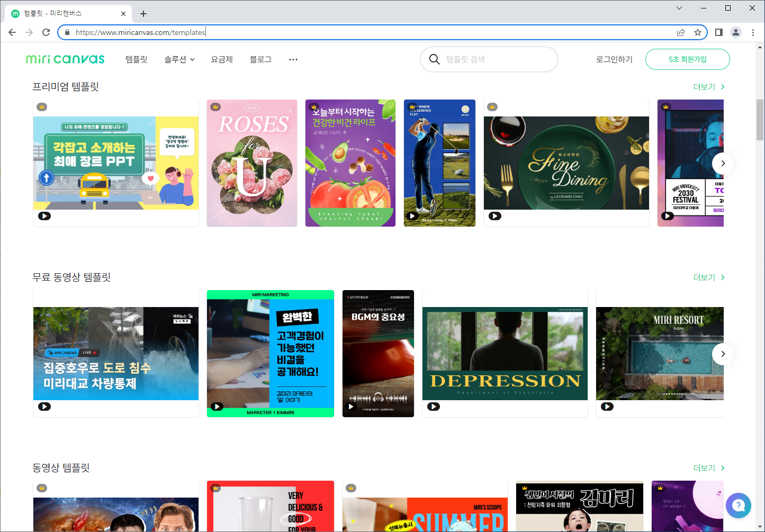
Task: Open the 2030 FESTIVAL template thumbnail
Action: (x=690, y=163)
